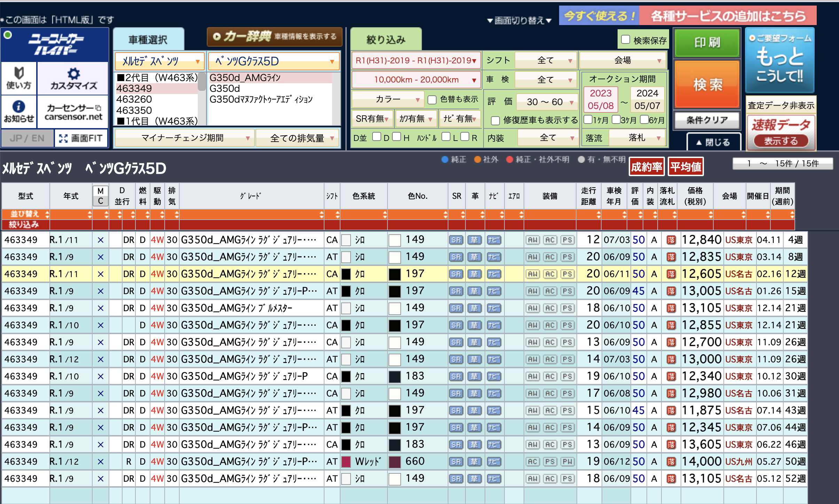Click SR icon in the 12,840 row
Screen dimensions: 839x504
pos(456,240)
